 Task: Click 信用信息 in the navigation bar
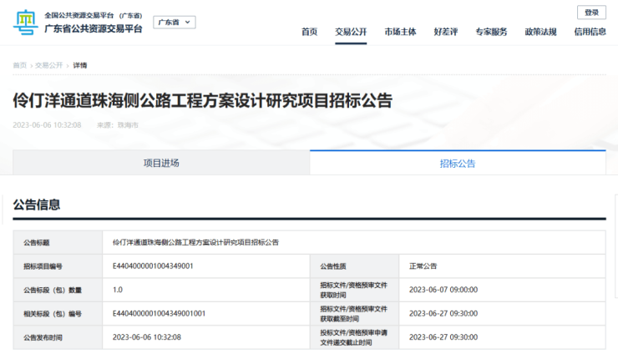coord(590,32)
